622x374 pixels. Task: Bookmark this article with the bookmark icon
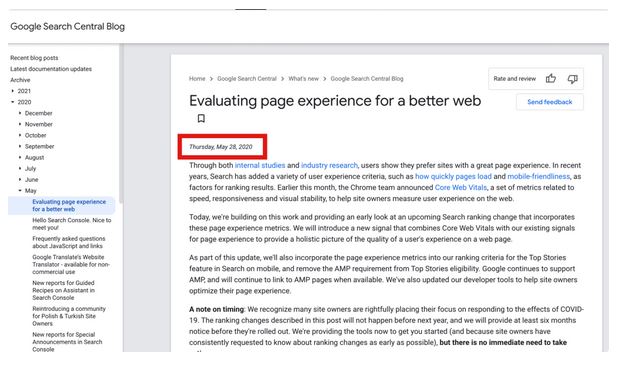click(201, 118)
